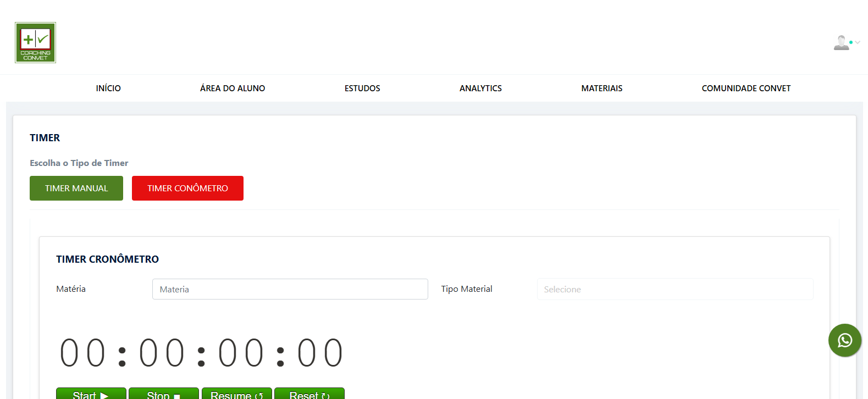Click the Coaching Convet logo
The height and width of the screenshot is (399, 868).
[x=35, y=43]
